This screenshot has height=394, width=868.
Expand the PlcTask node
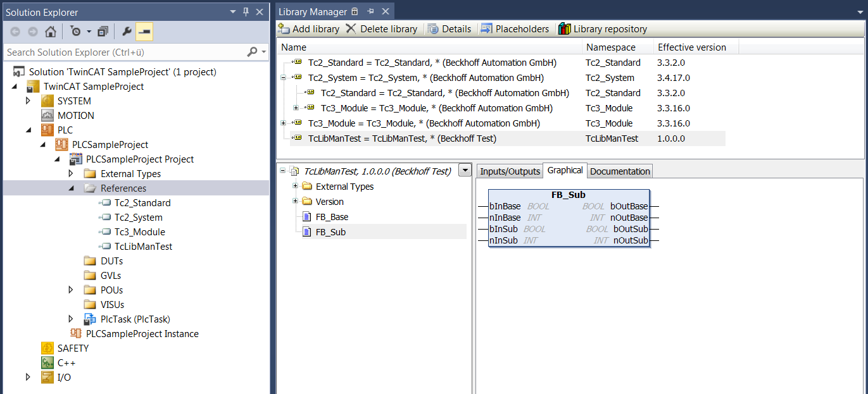71,319
